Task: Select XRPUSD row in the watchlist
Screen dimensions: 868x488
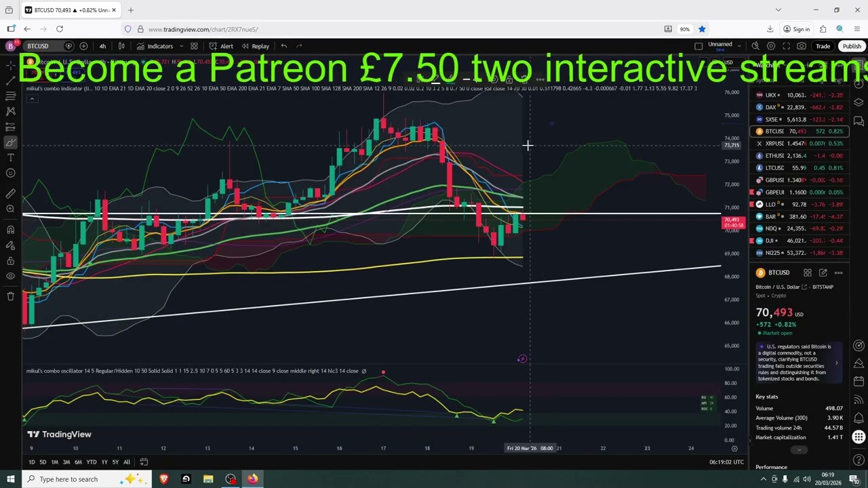Action: (x=800, y=144)
